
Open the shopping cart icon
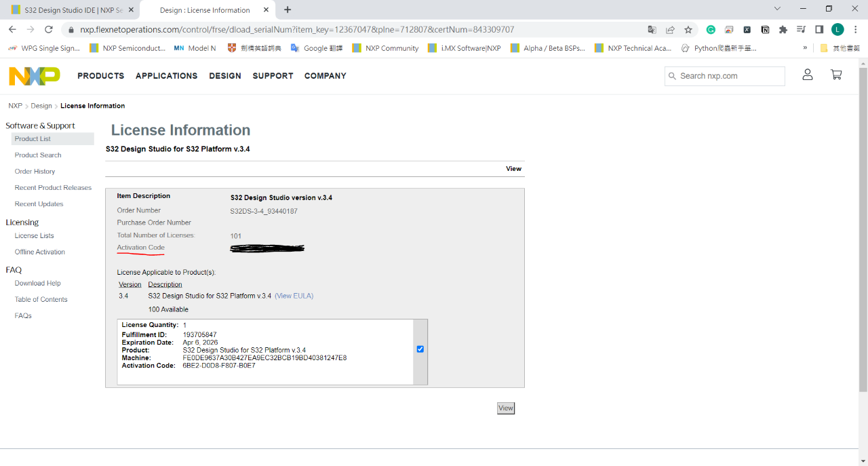pyautogui.click(x=836, y=75)
